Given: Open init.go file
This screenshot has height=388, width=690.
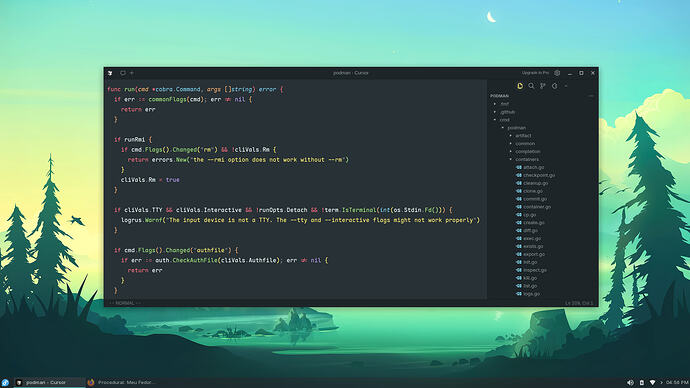Looking at the screenshot, I should point(530,262).
